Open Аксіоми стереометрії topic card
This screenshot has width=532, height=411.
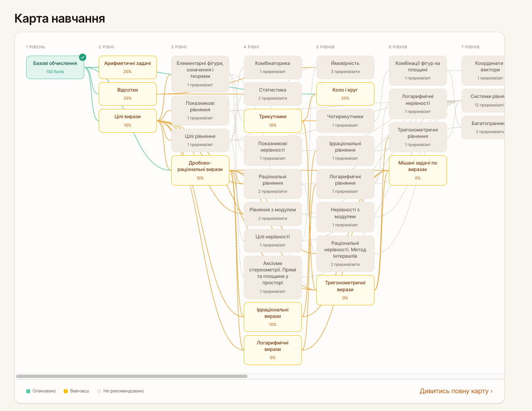coord(272,277)
